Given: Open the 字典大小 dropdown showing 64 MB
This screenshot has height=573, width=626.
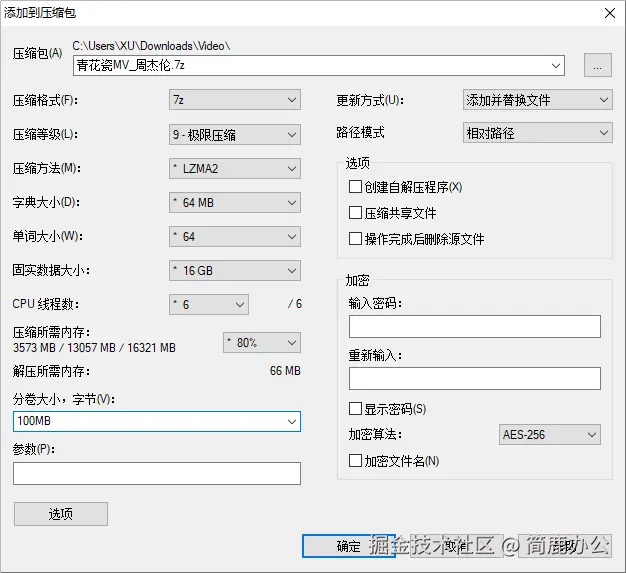Looking at the screenshot, I should (235, 202).
